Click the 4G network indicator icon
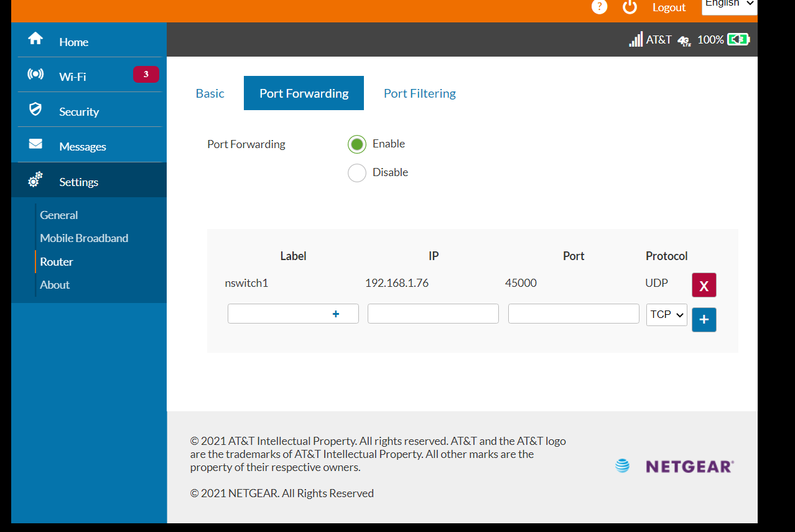 683,40
